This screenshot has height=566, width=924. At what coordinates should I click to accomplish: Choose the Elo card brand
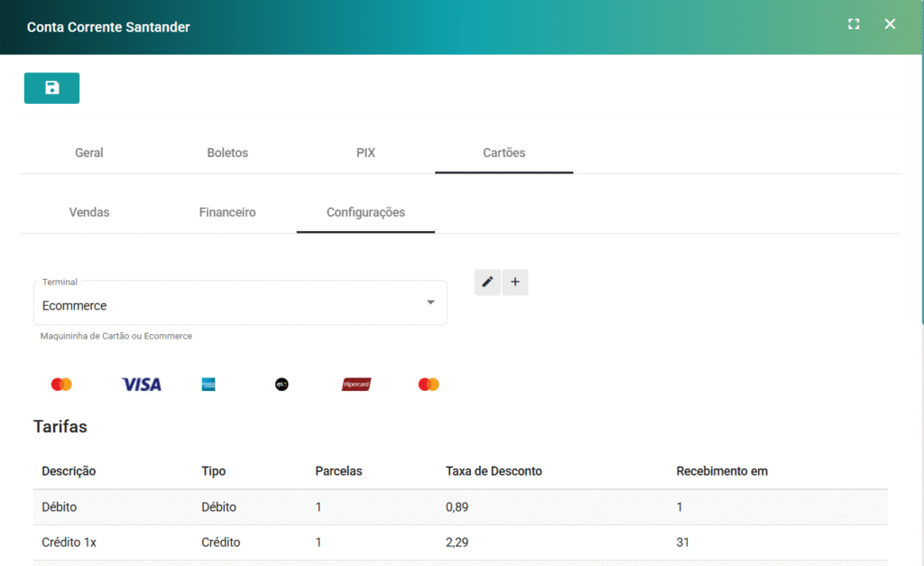coord(282,385)
